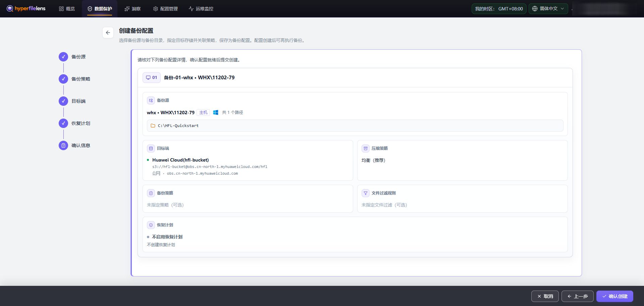
Task: Select the C:\HFL-Quickstart path text
Action: 178,126
